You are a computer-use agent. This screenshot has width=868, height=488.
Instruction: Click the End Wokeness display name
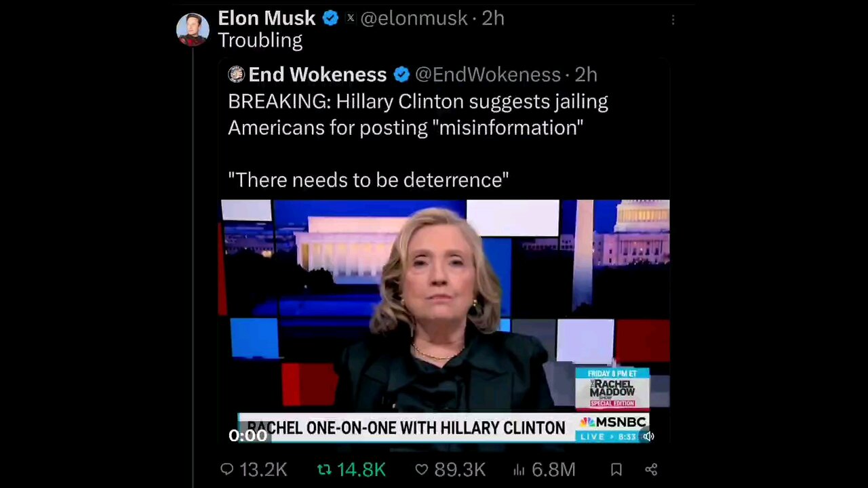[317, 74]
